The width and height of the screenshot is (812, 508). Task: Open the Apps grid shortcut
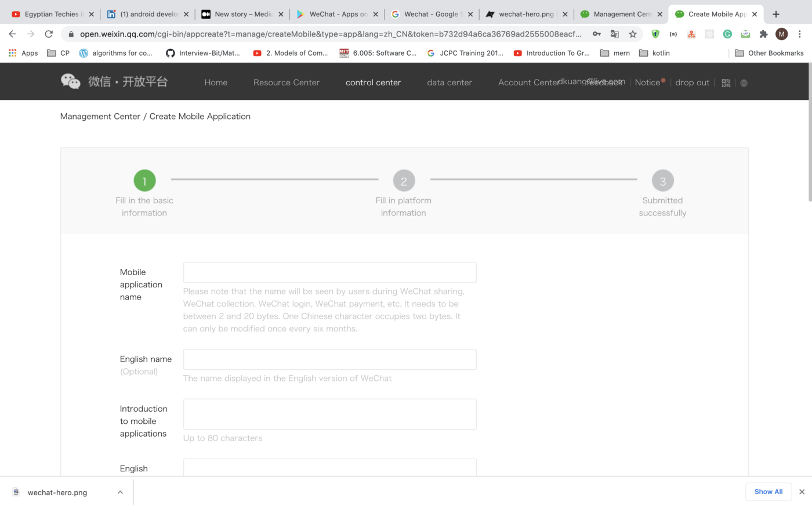[23, 53]
